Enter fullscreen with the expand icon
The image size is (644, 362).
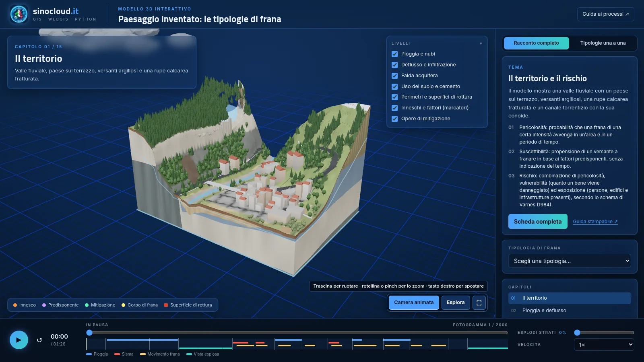479,303
